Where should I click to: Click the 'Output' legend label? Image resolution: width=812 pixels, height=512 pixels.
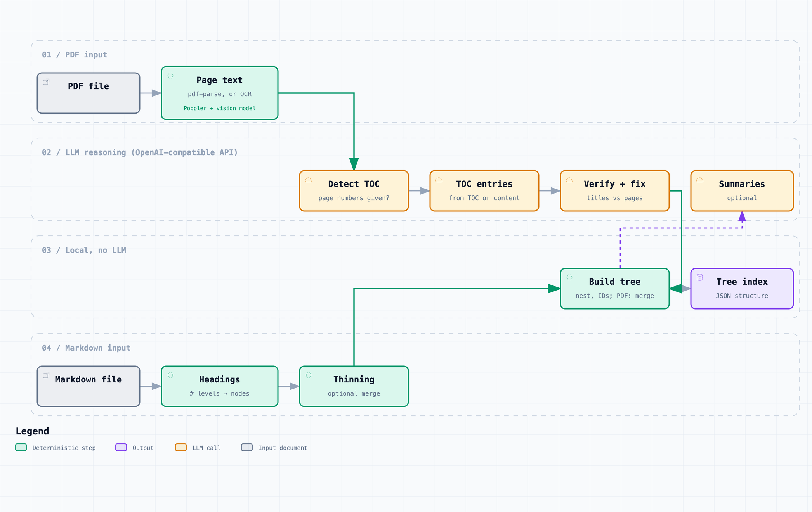click(x=143, y=448)
